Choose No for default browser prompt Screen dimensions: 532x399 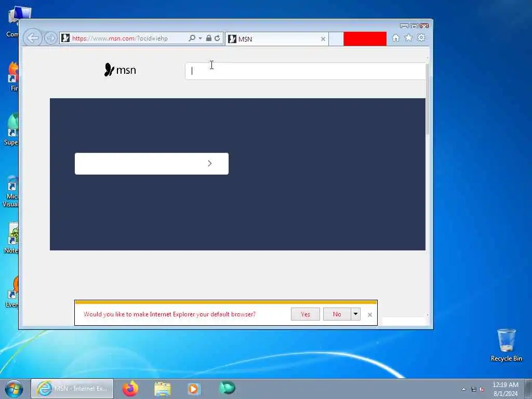point(337,314)
